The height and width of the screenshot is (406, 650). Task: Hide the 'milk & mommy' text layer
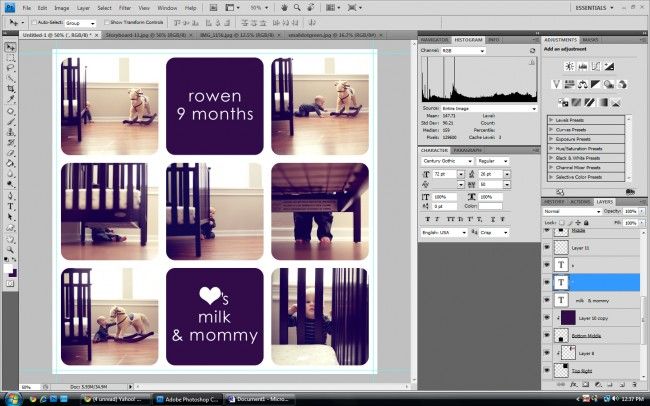548,300
